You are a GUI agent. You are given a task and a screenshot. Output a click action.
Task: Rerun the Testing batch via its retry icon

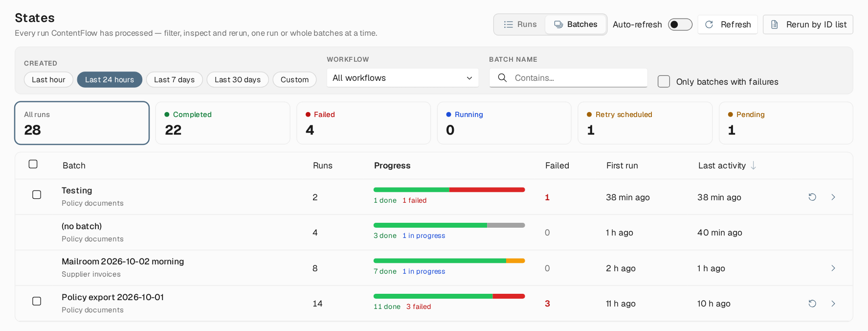coord(812,197)
